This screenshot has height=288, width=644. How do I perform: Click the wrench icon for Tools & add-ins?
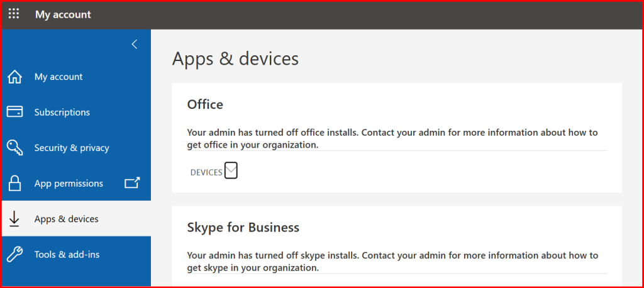coord(14,255)
